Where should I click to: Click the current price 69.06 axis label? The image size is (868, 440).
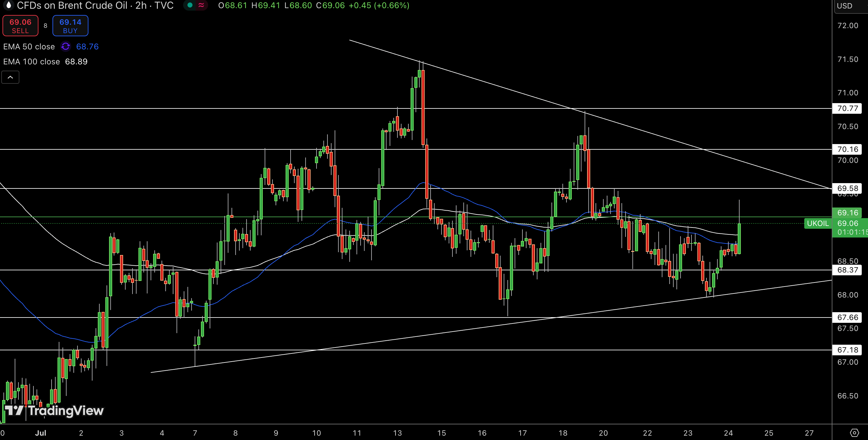(x=848, y=223)
